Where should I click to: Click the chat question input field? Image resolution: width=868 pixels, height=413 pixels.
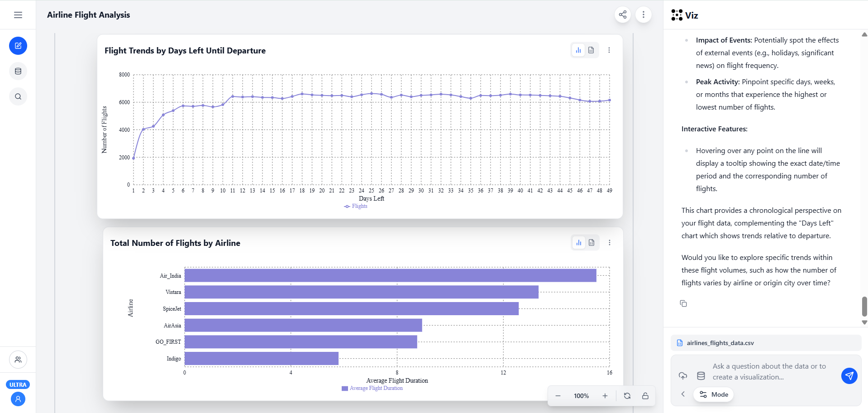(x=769, y=371)
